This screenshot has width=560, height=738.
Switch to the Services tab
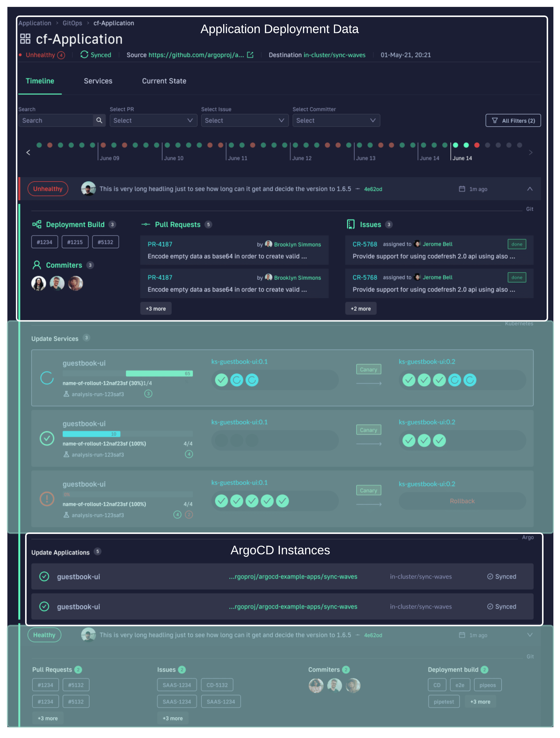[x=98, y=81]
